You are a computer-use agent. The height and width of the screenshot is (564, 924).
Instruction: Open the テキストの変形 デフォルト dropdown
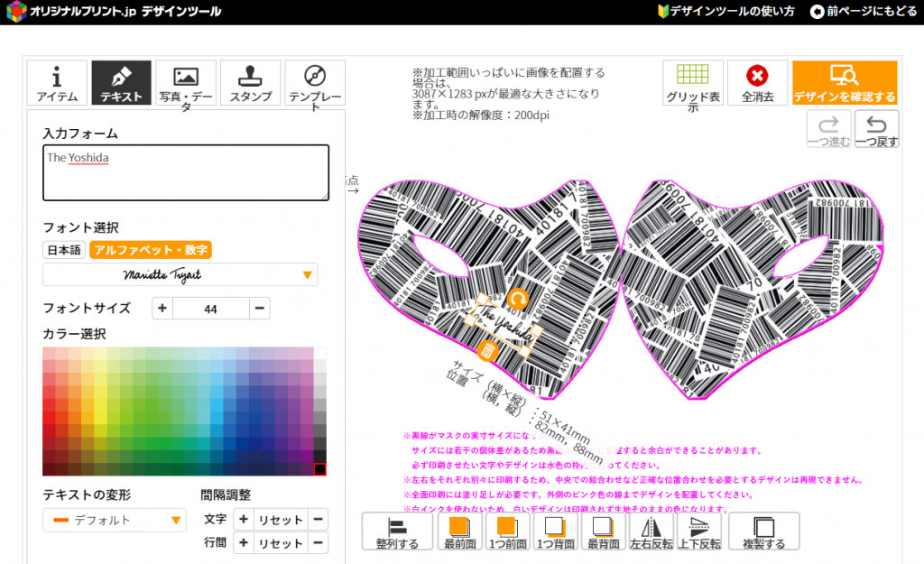point(115,521)
